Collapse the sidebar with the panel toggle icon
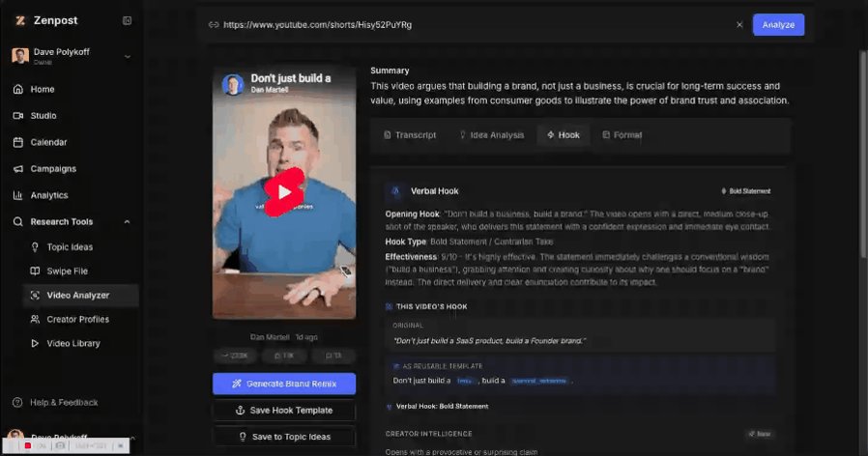This screenshot has width=868, height=456. [x=127, y=20]
